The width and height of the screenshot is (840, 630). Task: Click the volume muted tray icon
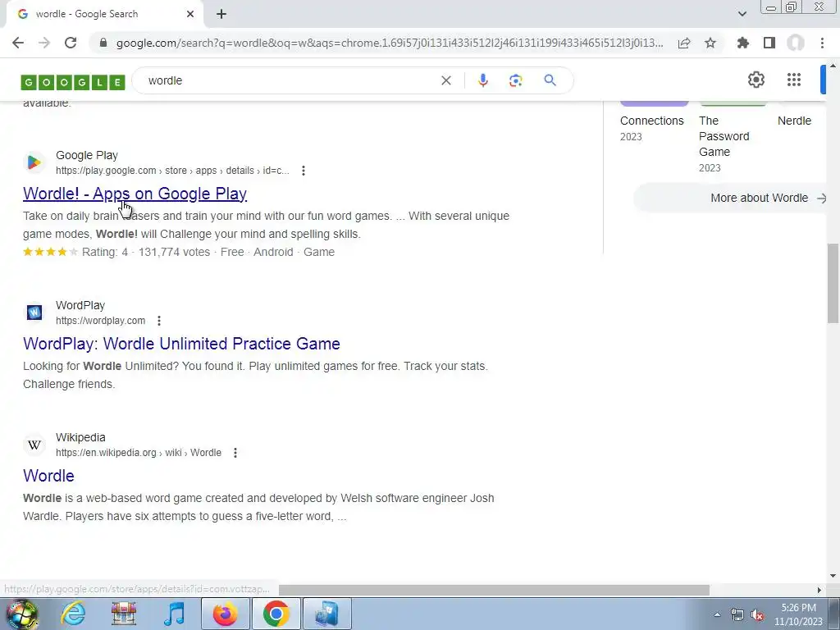[x=757, y=615]
